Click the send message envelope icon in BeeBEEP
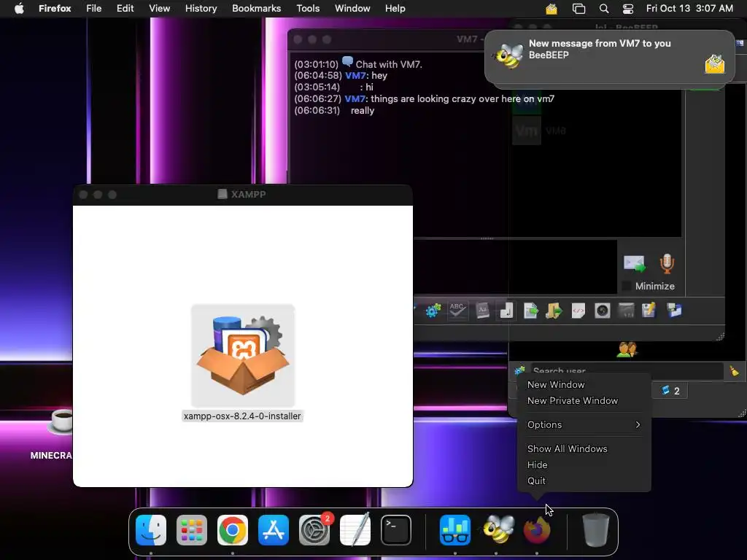 [635, 263]
